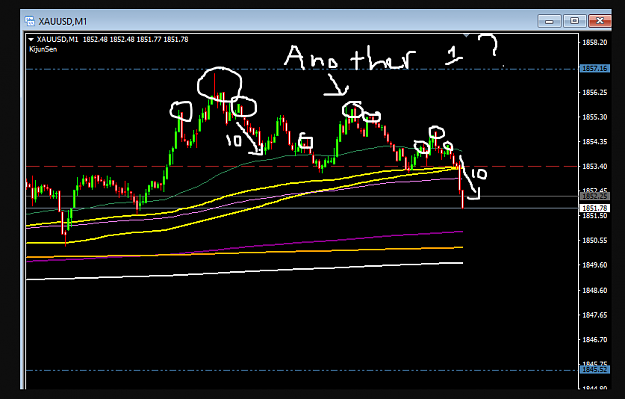
Task: Select the blue 1857.16 price level tag
Action: (x=595, y=69)
